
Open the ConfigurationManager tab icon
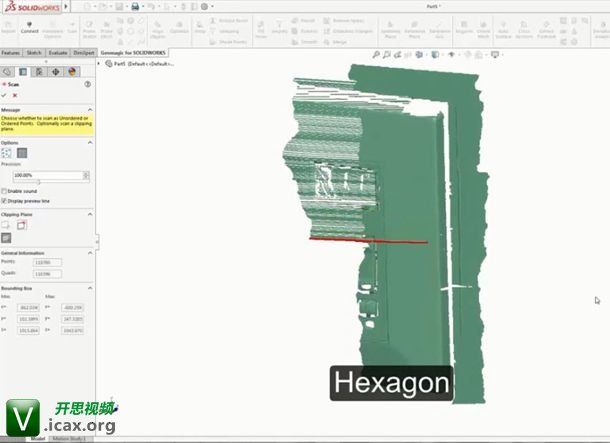coord(39,72)
